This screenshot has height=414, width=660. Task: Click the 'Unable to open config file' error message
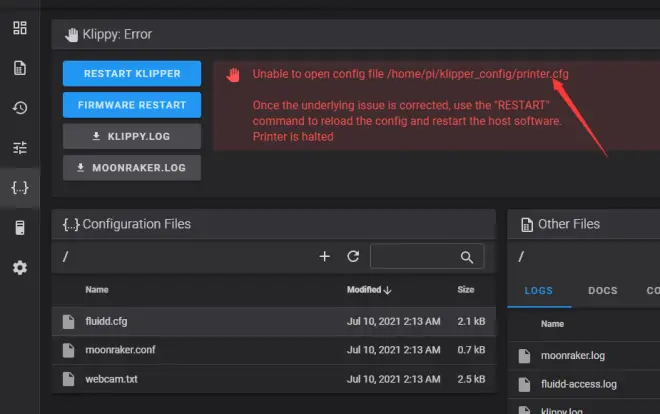coord(410,74)
